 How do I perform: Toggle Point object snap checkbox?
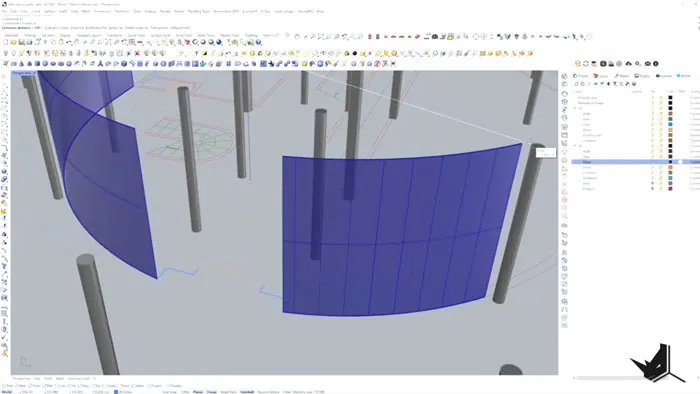click(x=34, y=386)
